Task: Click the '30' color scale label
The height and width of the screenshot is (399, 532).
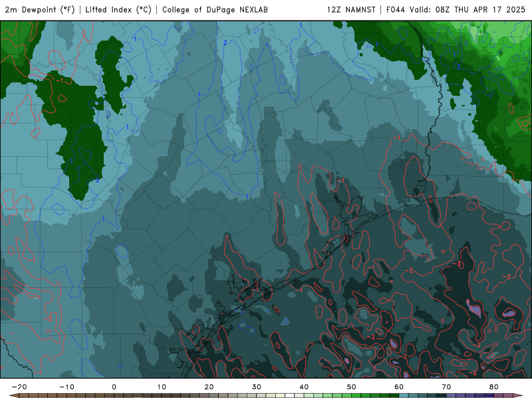Action: 257,387
